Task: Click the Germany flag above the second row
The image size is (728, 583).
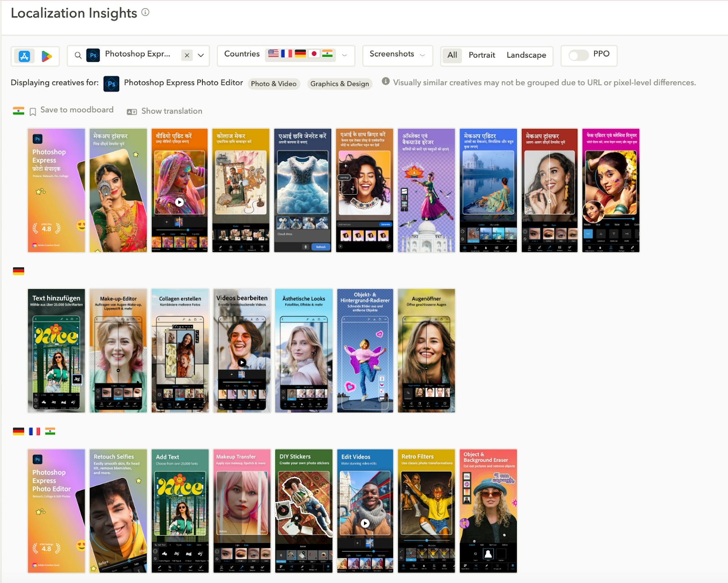Action: [18, 272]
